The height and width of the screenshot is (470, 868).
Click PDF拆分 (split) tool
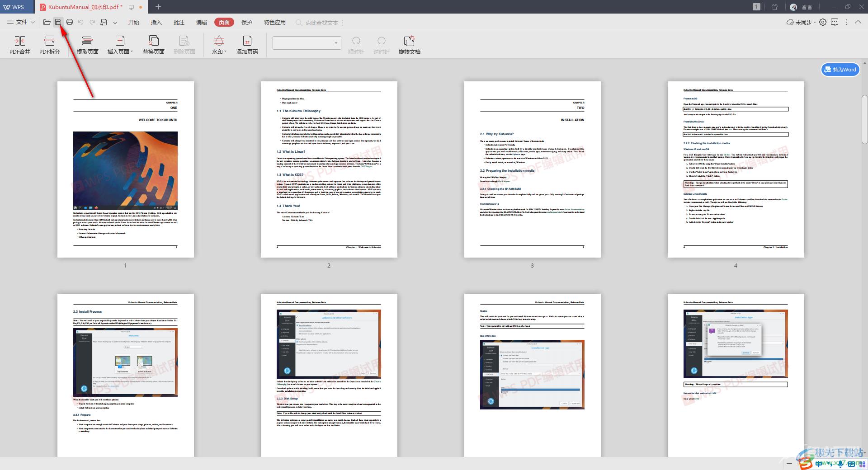(50, 45)
